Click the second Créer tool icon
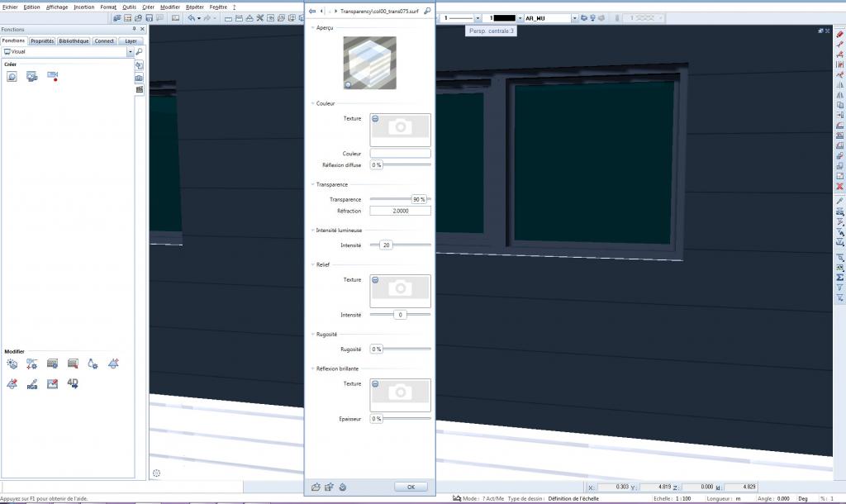The image size is (846, 504). [32, 77]
